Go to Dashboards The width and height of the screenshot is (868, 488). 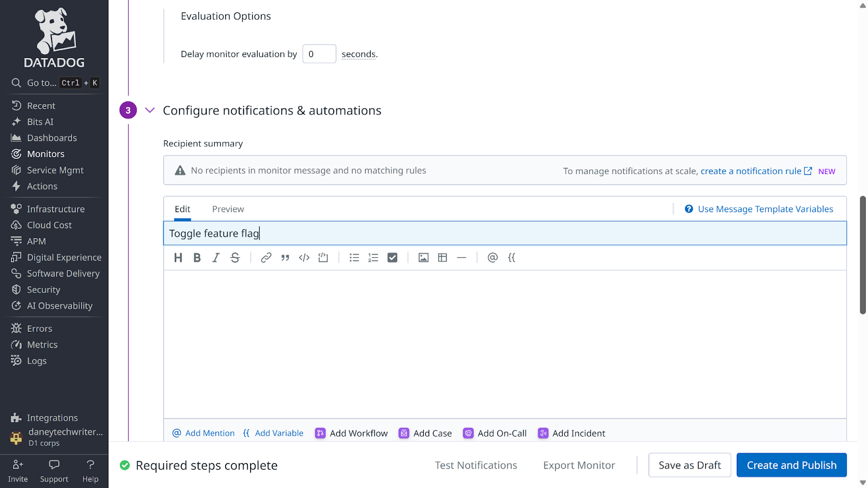[52, 138]
